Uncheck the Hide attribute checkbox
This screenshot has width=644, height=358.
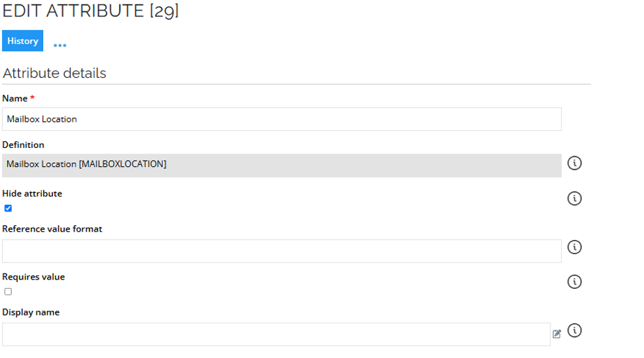click(x=8, y=208)
